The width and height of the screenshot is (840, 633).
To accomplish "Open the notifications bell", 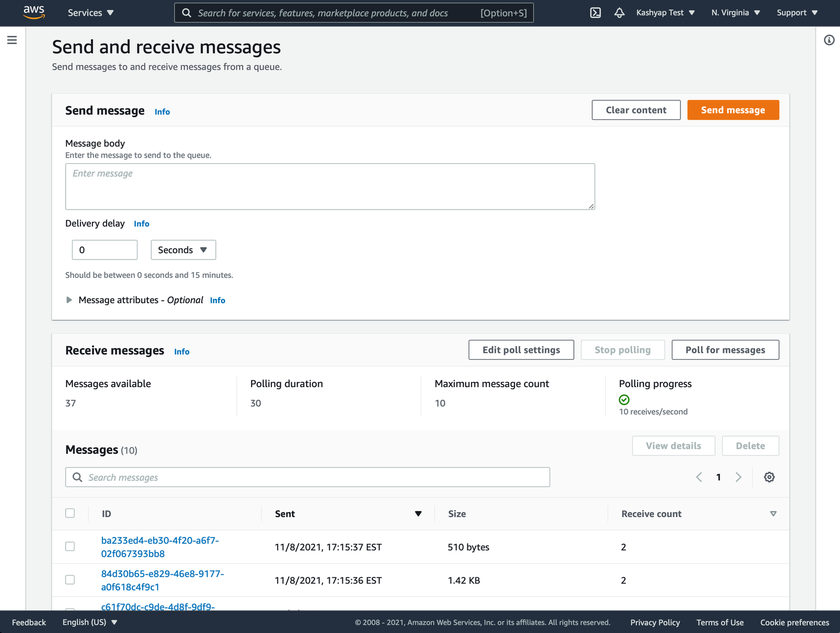I will pyautogui.click(x=619, y=13).
